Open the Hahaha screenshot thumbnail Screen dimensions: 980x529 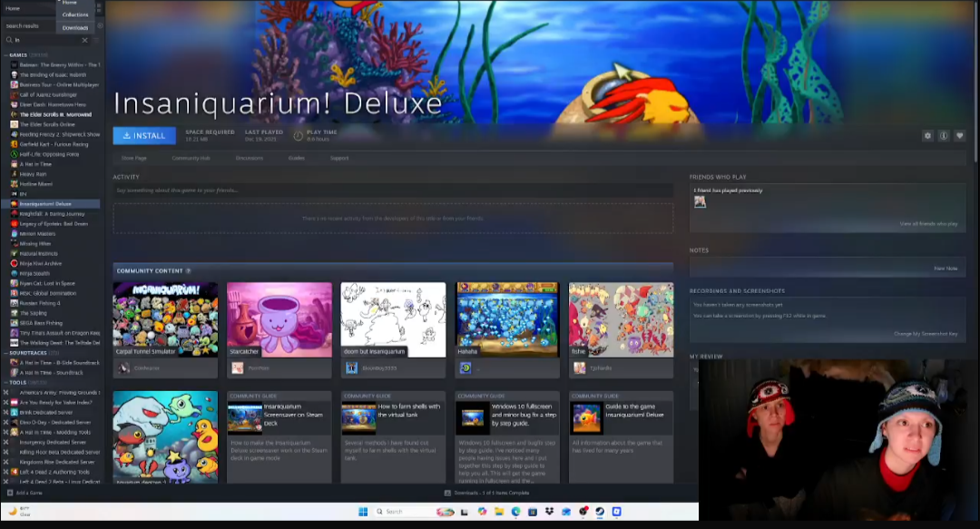[x=507, y=319]
